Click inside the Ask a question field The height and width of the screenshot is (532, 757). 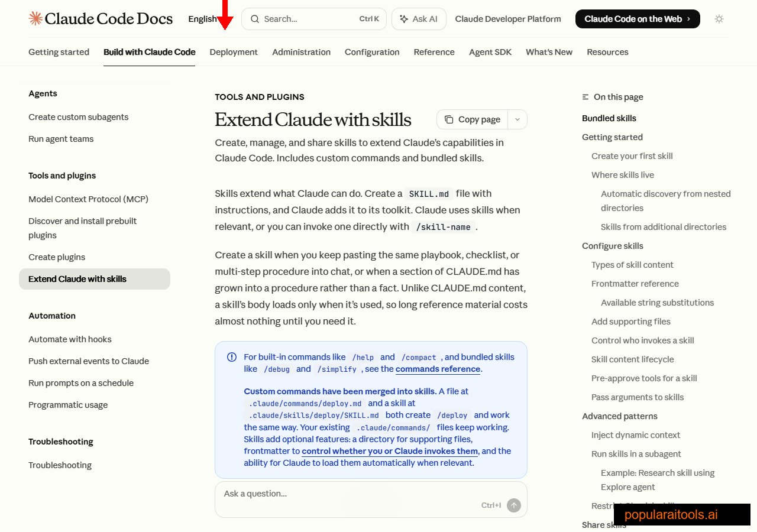click(x=296, y=494)
